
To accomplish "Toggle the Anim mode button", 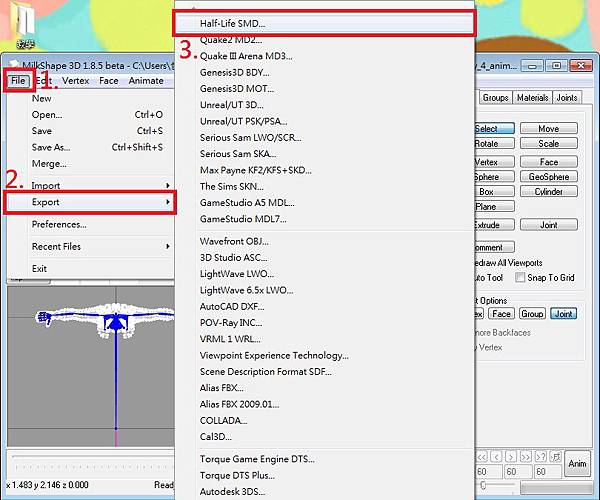I will (x=577, y=463).
